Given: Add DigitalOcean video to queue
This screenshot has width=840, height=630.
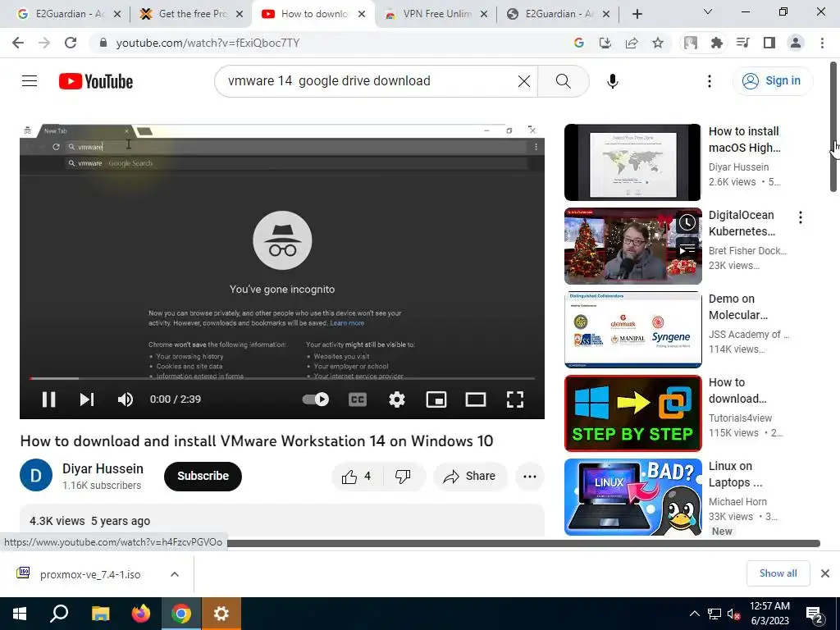Looking at the screenshot, I should pyautogui.click(x=687, y=249).
